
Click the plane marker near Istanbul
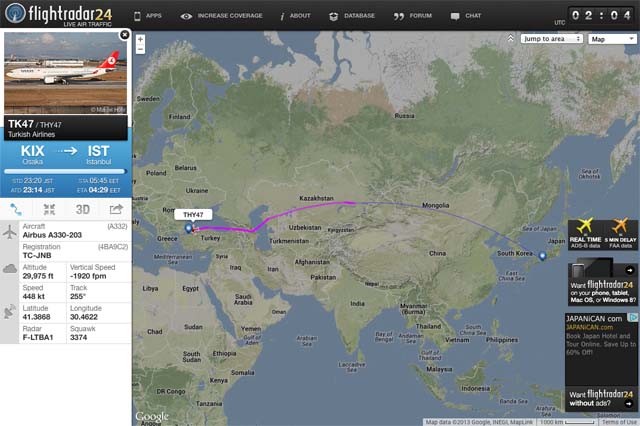[x=196, y=229]
